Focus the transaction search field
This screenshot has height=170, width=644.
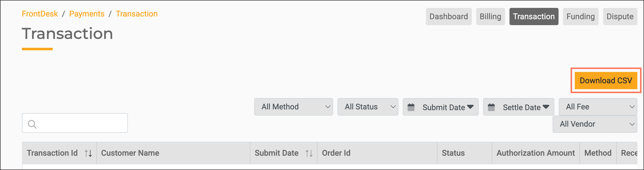click(80, 123)
